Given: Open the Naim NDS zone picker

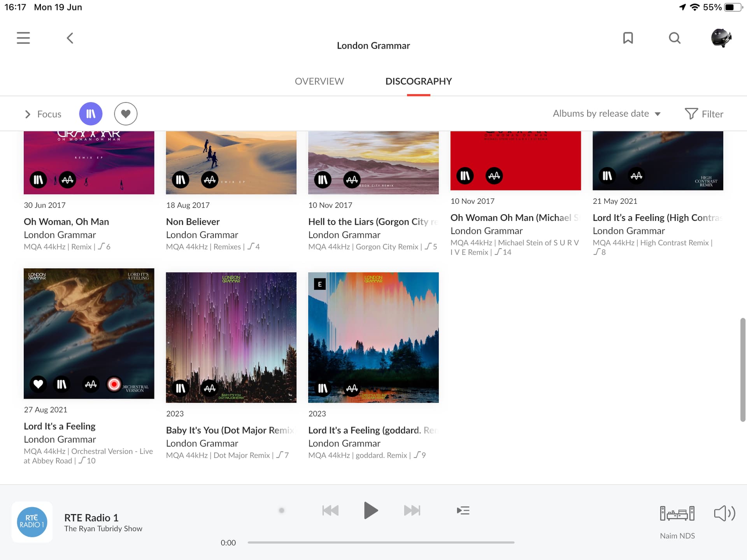Looking at the screenshot, I should (x=677, y=513).
